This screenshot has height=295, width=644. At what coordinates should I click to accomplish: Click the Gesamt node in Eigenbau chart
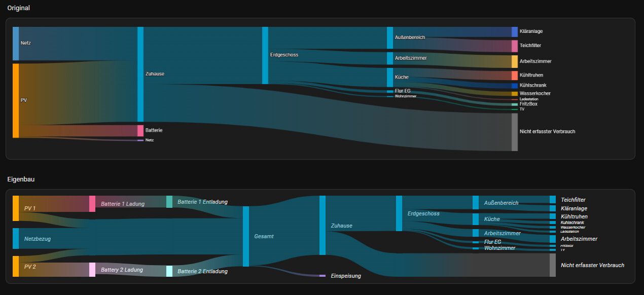click(x=246, y=236)
